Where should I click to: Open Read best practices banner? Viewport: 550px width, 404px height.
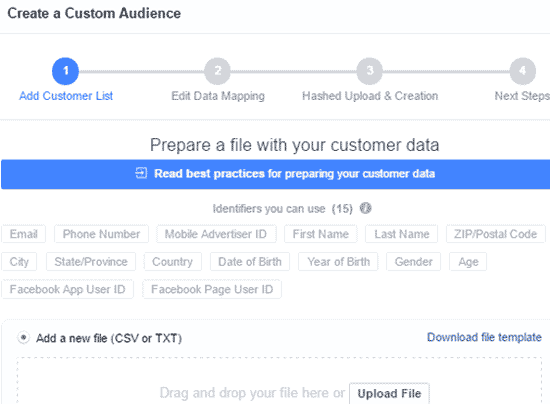coord(275,174)
